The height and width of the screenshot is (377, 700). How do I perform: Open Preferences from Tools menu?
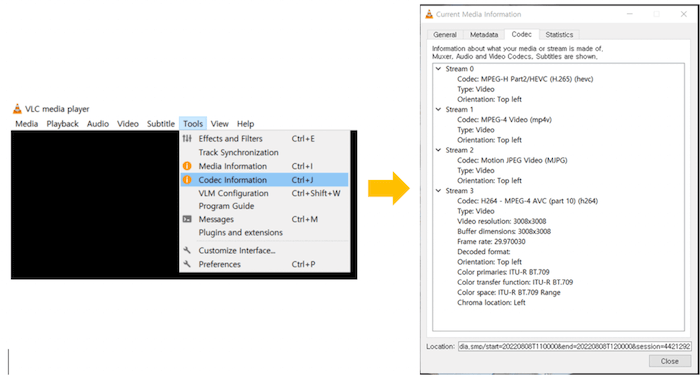pos(264,264)
